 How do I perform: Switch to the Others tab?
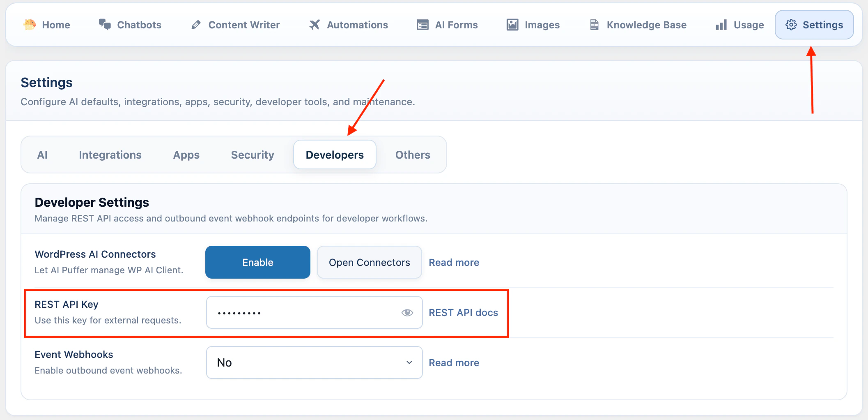click(413, 155)
